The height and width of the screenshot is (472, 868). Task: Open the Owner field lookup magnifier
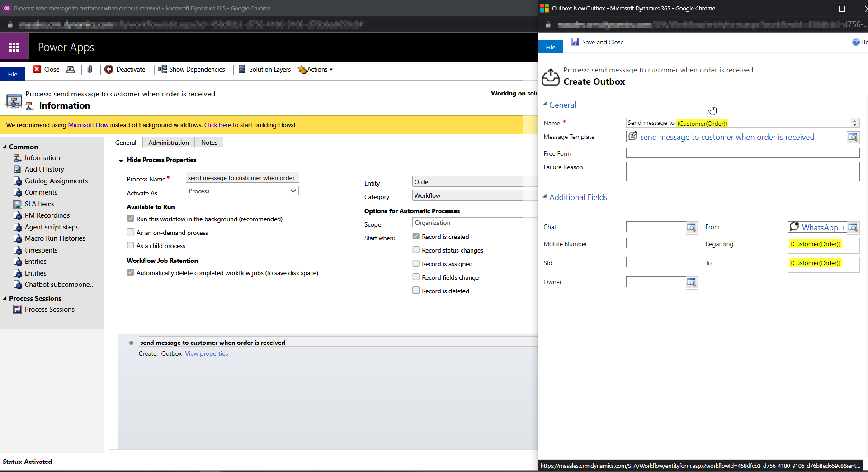click(x=691, y=281)
